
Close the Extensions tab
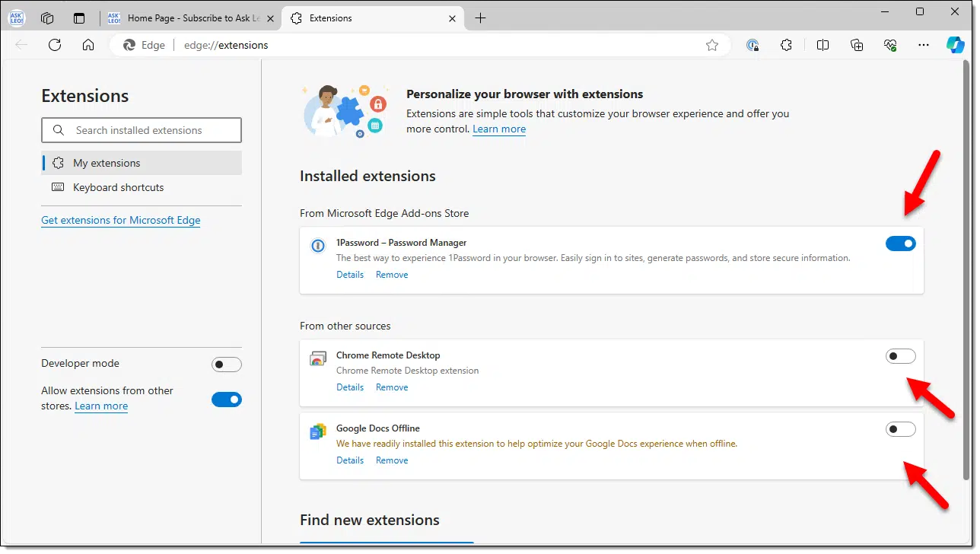coord(452,18)
